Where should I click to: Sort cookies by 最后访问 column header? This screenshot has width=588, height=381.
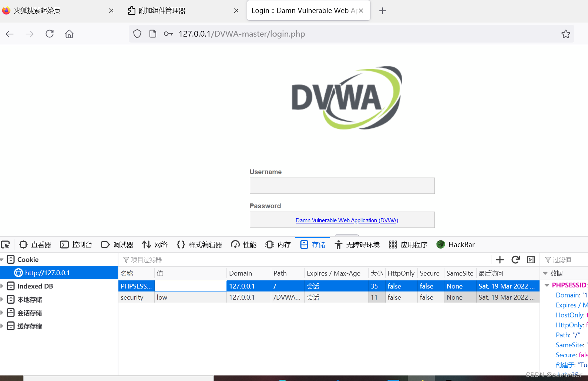tap(508, 273)
